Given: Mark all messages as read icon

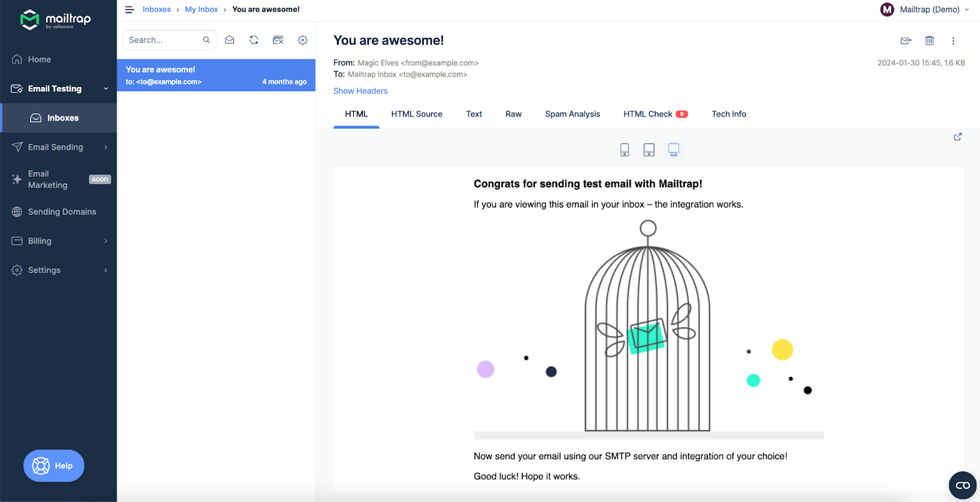Looking at the screenshot, I should pos(230,40).
